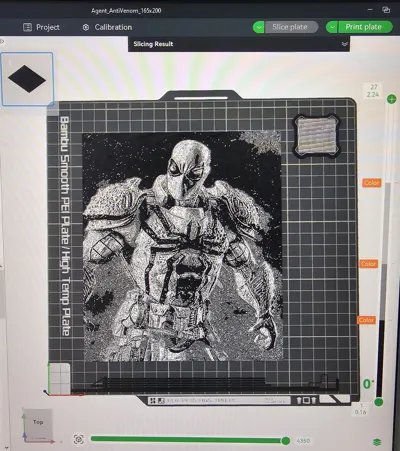This screenshot has height=451, width=400.
Task: Expand the Slice plate dropdown arrow
Action: click(259, 27)
